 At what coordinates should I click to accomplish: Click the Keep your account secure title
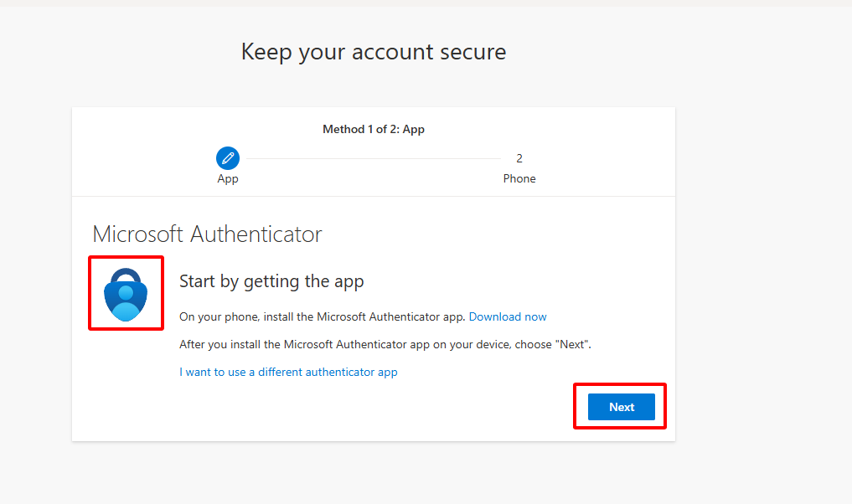[x=373, y=52]
